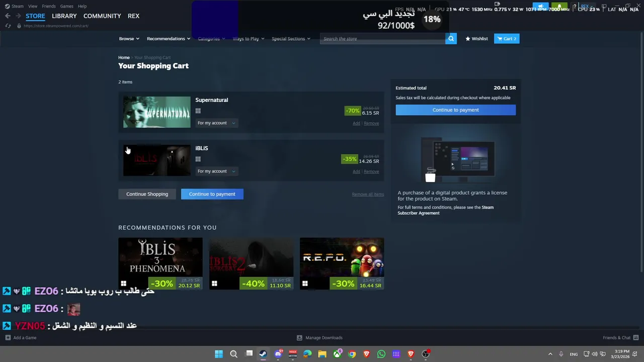Open Iblis 3 Phenomena recommendation

(x=160, y=263)
